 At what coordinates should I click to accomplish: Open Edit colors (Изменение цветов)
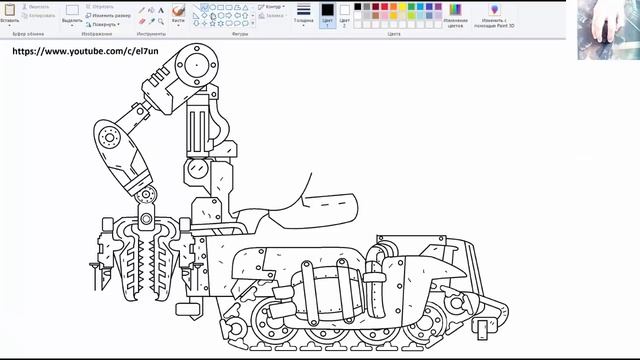click(455, 16)
